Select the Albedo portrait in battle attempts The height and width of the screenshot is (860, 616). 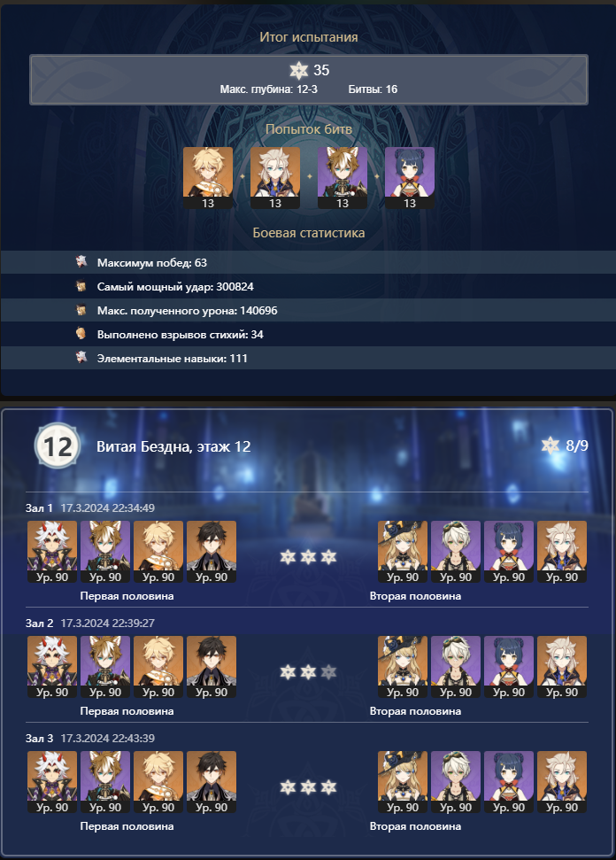[x=275, y=178]
